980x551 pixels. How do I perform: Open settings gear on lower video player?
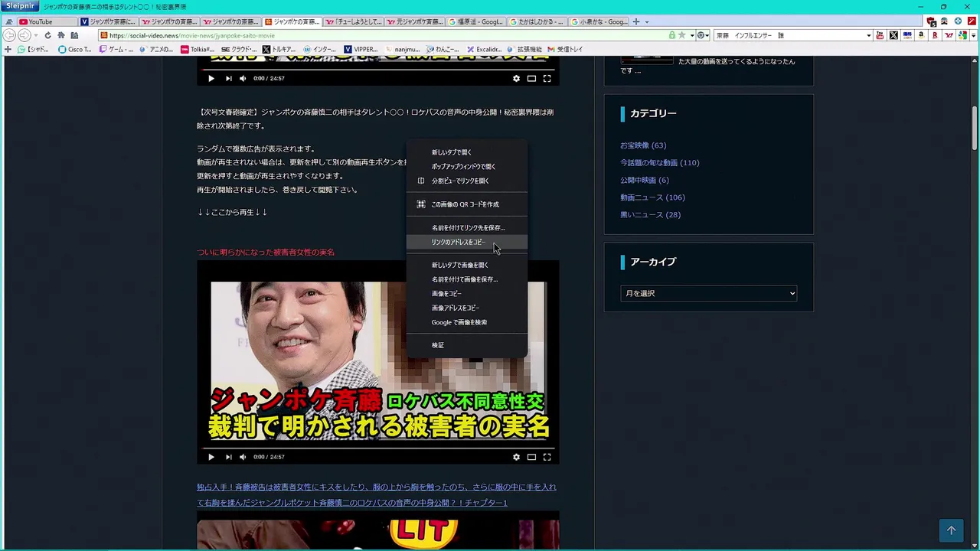point(516,457)
